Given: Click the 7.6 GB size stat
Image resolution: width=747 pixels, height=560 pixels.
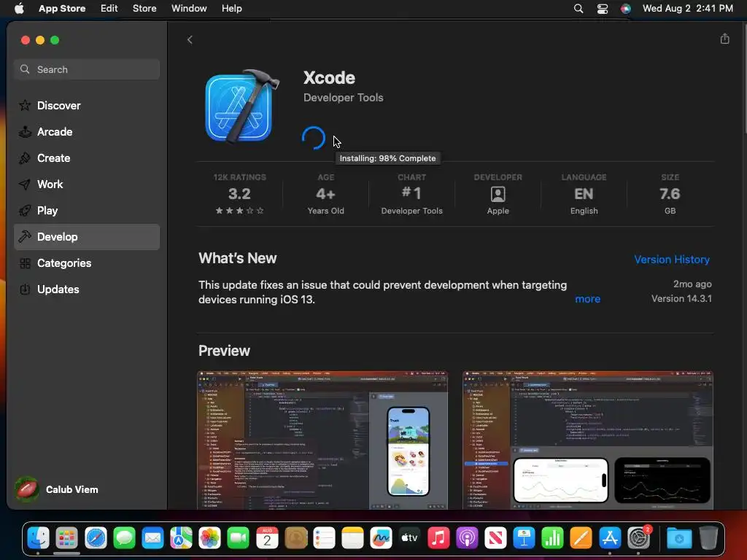Looking at the screenshot, I should 670,194.
